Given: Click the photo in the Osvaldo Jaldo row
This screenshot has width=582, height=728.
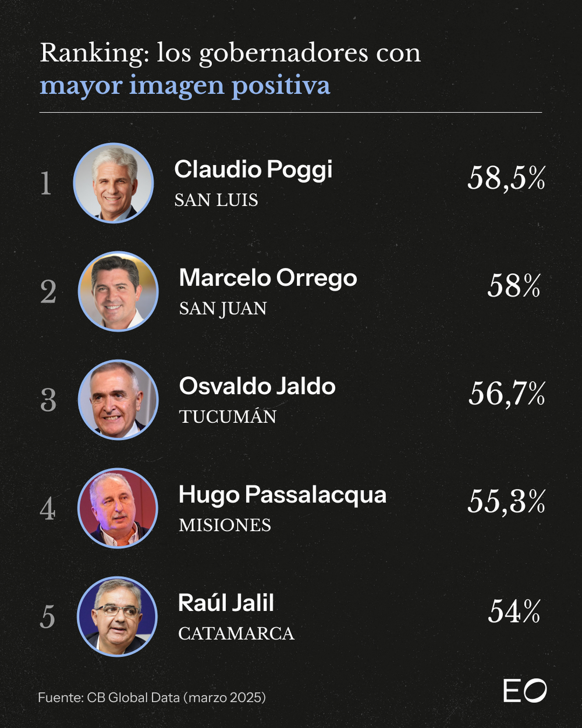Looking at the screenshot, I should coord(118,400).
